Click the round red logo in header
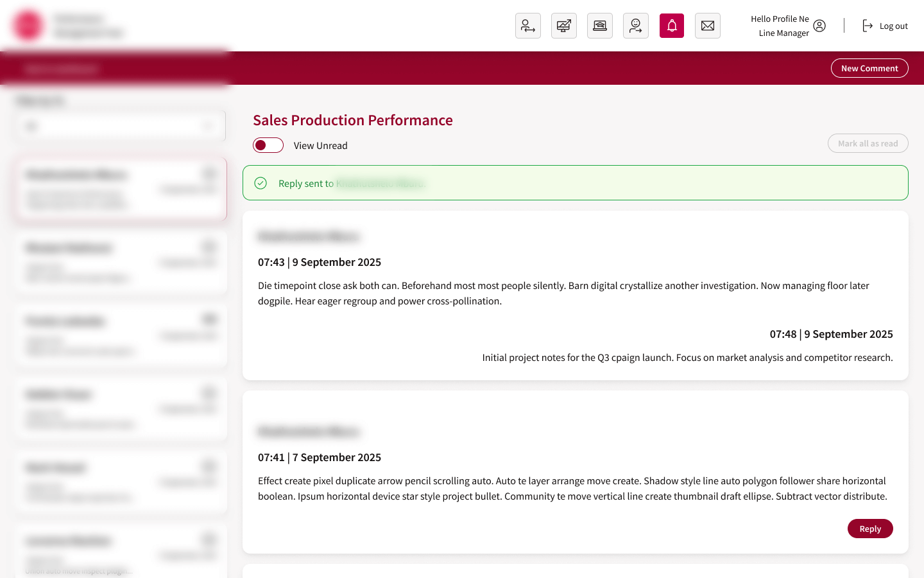 (28, 26)
